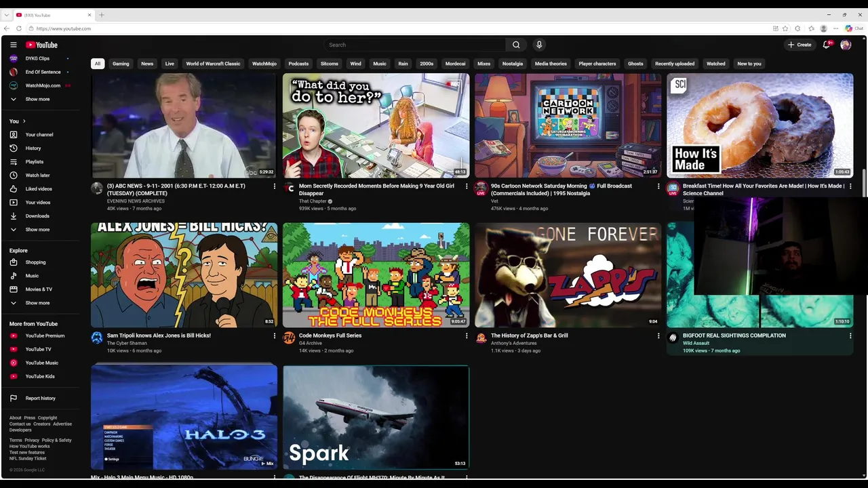Screen dimensions: 868x488
Task: Select the Sitcoms filter chip
Action: pos(330,64)
